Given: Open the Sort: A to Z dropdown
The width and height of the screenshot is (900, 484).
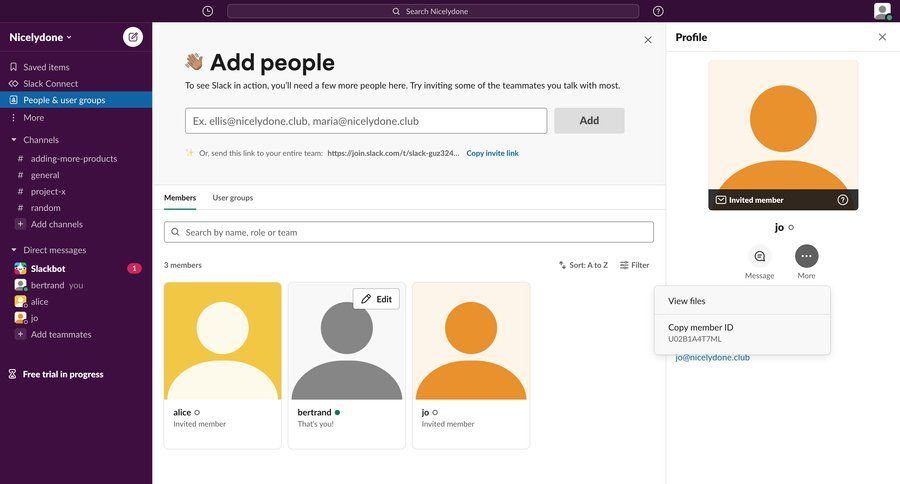Looking at the screenshot, I should point(583,265).
